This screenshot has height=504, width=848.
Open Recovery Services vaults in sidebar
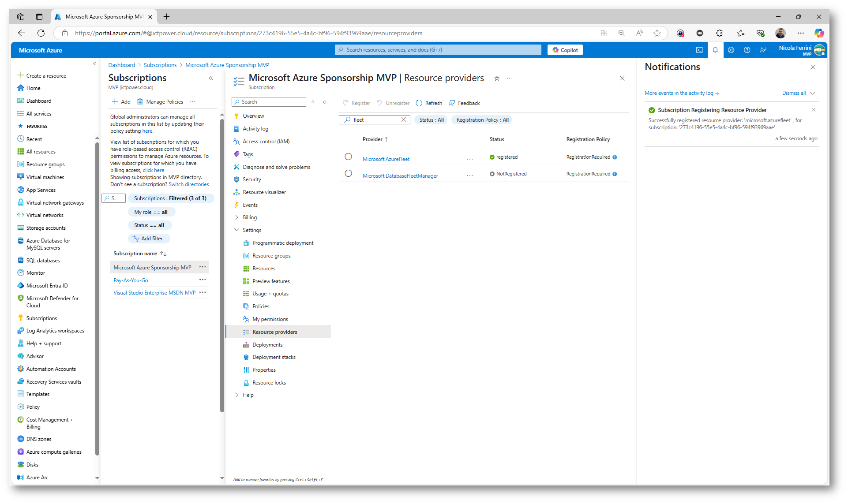pos(54,381)
